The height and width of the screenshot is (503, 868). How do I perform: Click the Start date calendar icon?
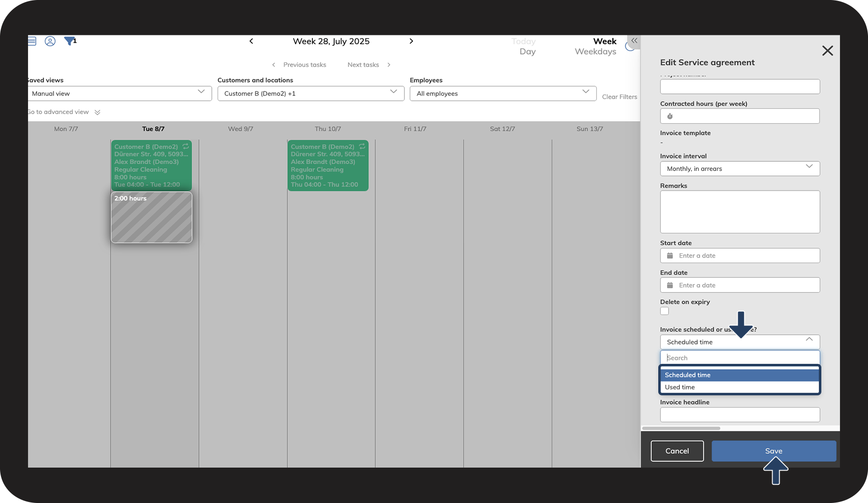[x=670, y=256]
